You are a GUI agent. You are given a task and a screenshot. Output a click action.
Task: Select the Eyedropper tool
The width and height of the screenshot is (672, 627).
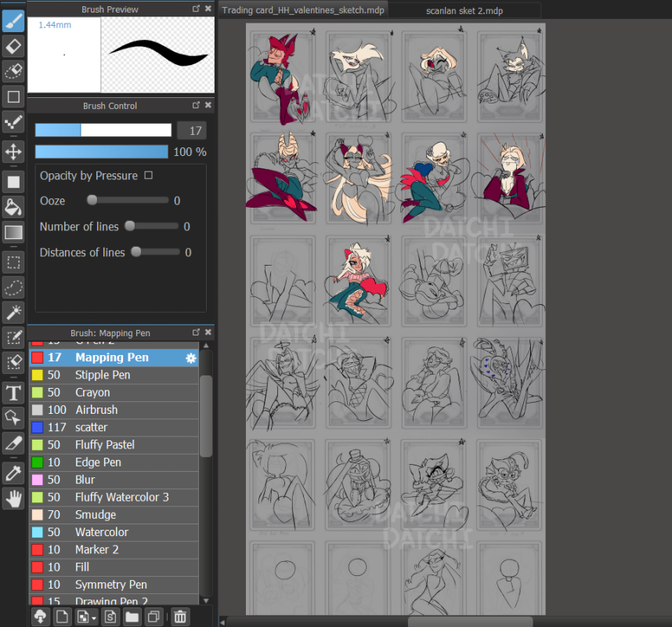coord(13,473)
